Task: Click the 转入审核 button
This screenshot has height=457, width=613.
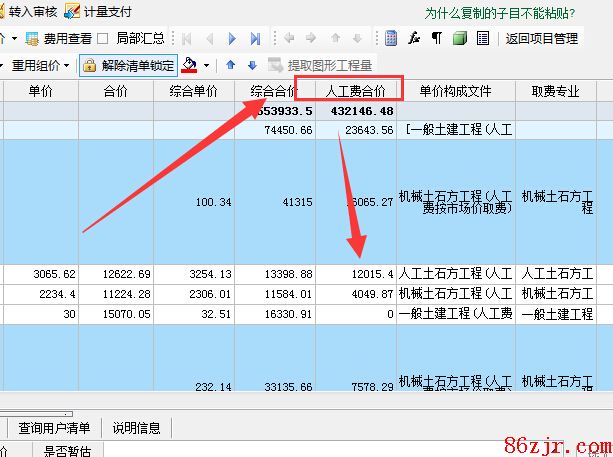Action: pyautogui.click(x=27, y=12)
